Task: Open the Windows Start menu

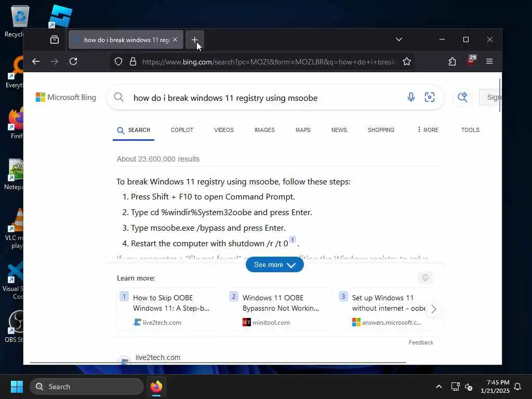Action: pos(17,387)
